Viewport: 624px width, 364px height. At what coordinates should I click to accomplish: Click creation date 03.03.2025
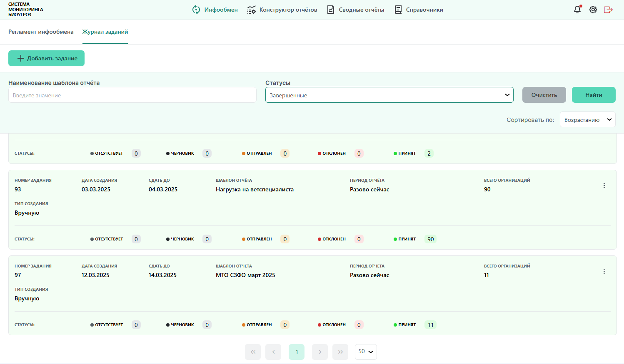[96, 190]
